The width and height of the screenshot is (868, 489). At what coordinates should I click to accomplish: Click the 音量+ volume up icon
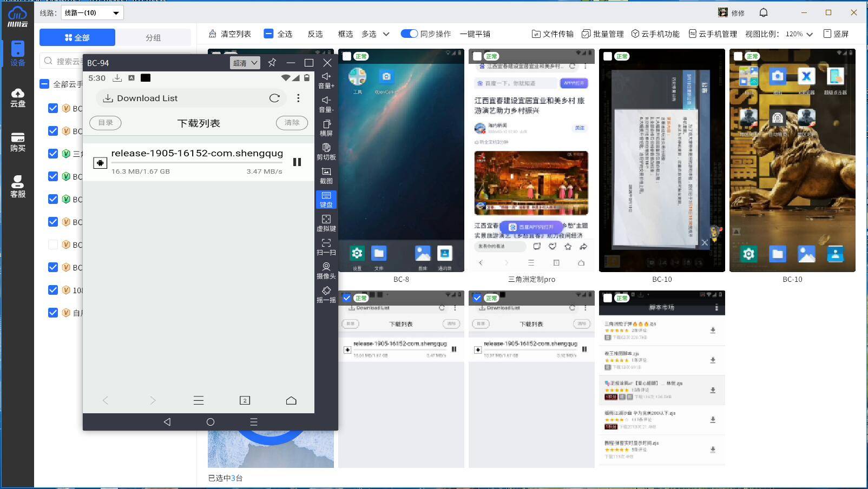coord(326,80)
